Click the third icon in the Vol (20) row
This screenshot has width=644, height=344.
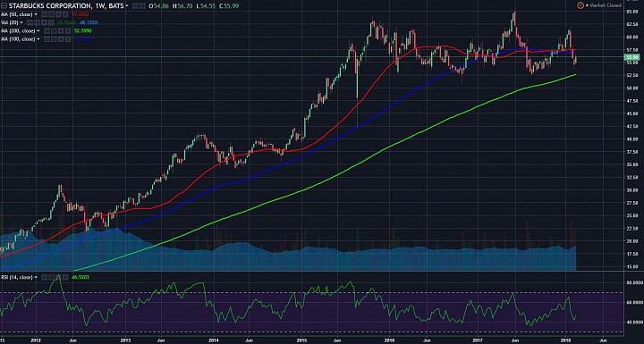point(44,22)
